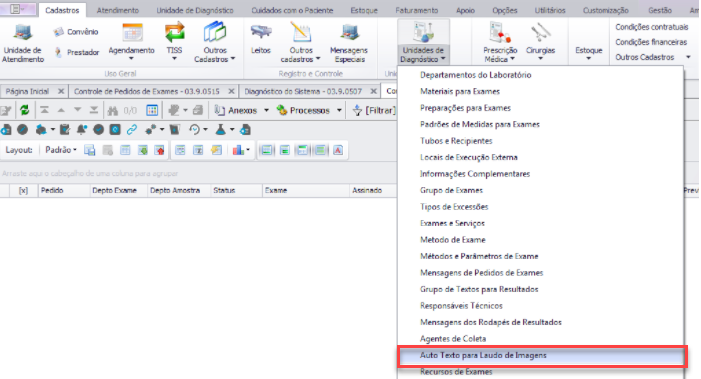Open the Padrão layout dropdown

61,150
